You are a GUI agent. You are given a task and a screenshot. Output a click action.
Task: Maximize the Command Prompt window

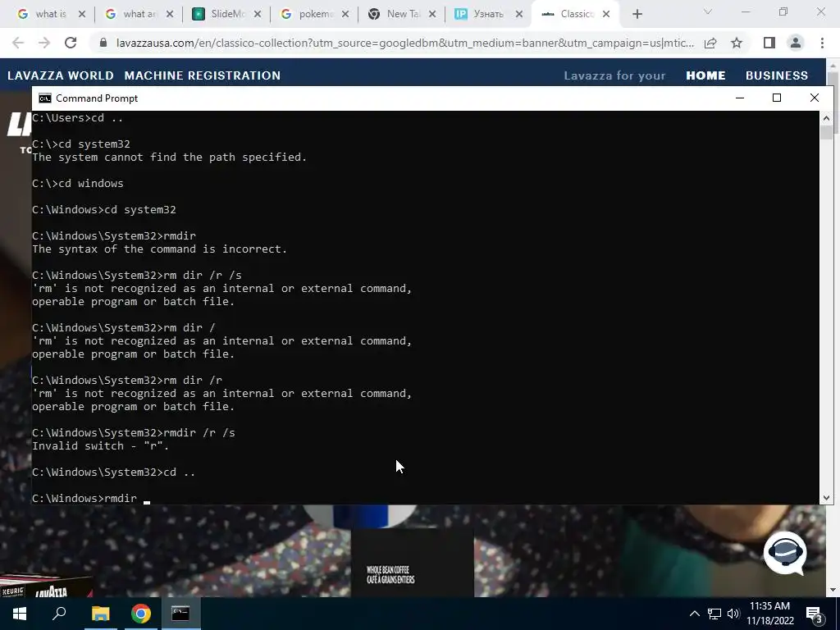pos(777,98)
